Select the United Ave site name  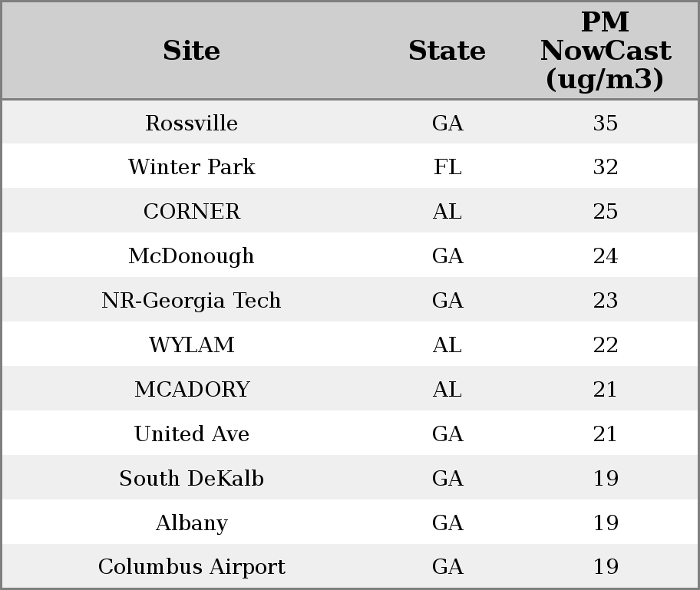pos(191,434)
